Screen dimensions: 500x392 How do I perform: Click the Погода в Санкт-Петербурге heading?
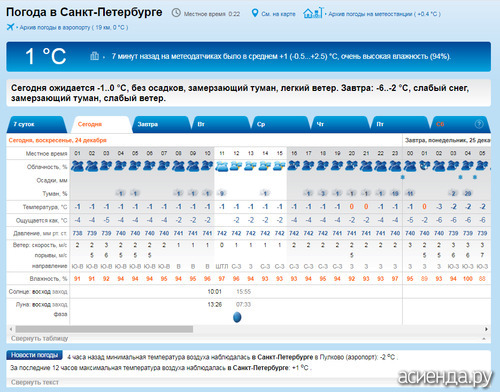84,12
